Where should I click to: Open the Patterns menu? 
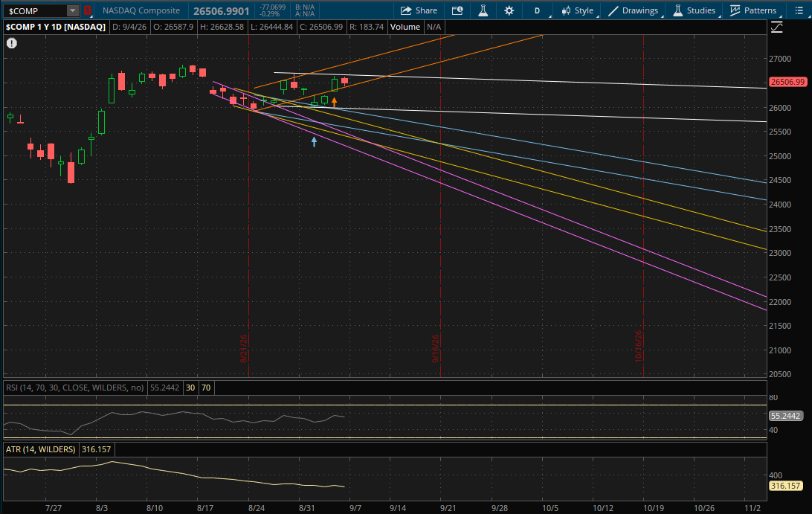753,10
